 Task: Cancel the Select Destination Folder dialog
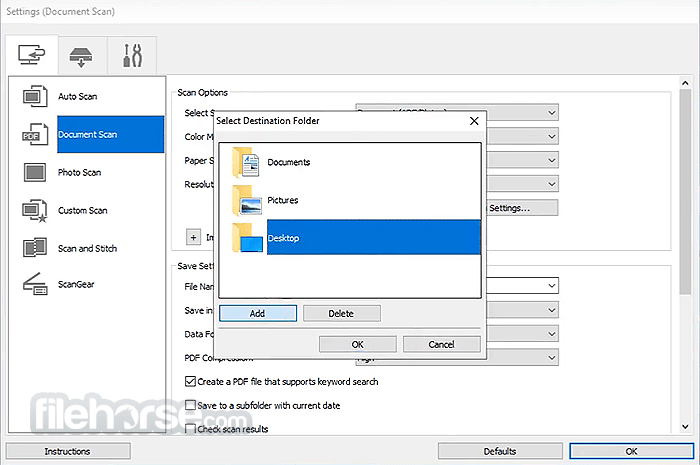click(x=442, y=344)
